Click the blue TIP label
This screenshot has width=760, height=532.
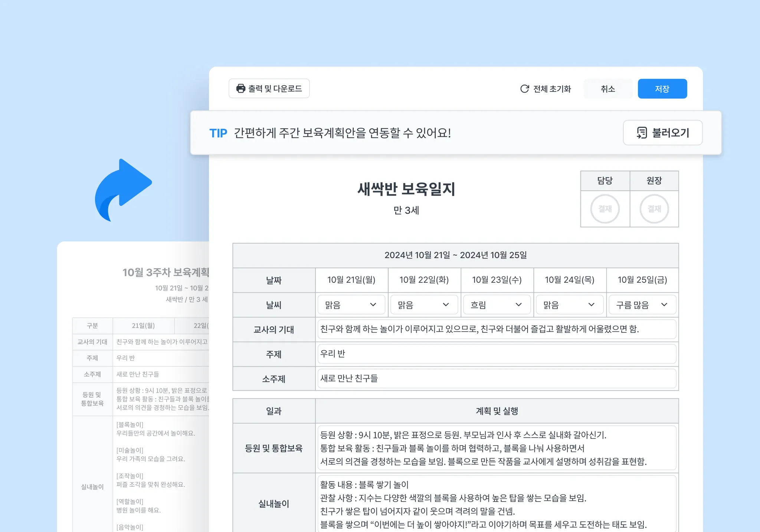pyautogui.click(x=218, y=133)
